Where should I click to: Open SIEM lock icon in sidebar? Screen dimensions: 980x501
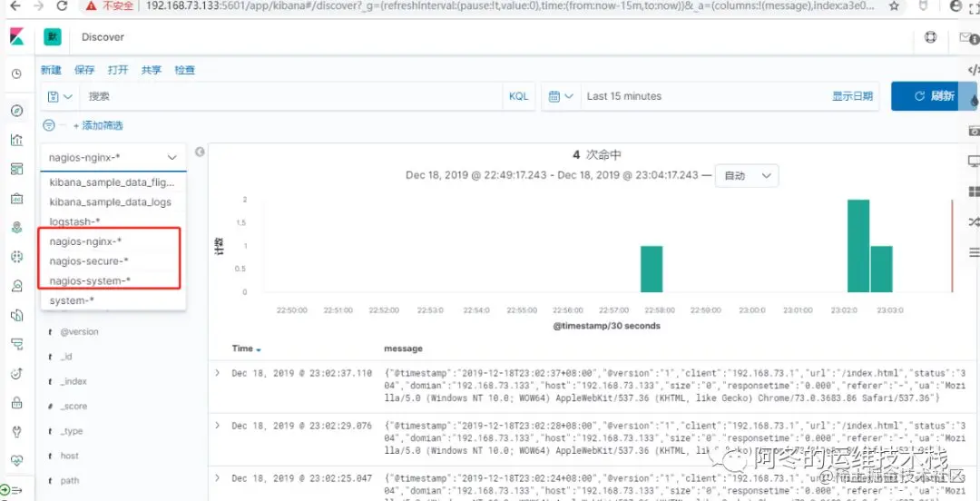point(17,402)
